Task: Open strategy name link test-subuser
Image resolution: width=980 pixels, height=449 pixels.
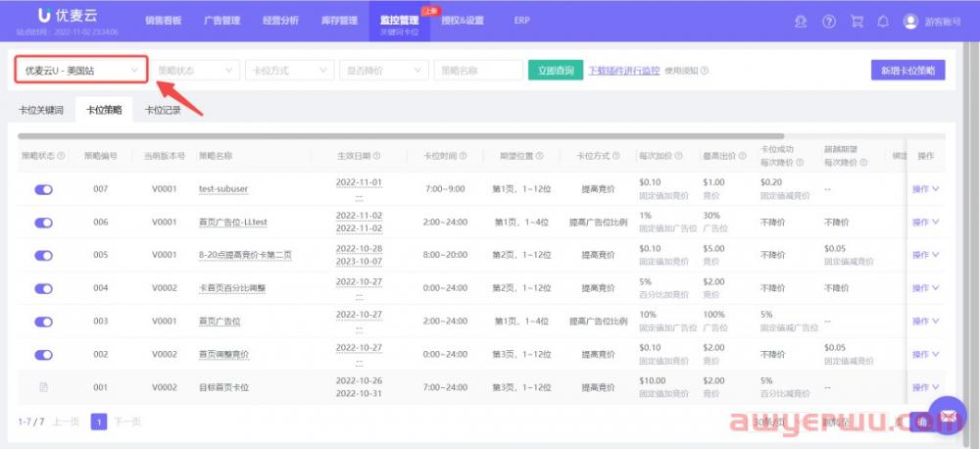Action: [223, 189]
